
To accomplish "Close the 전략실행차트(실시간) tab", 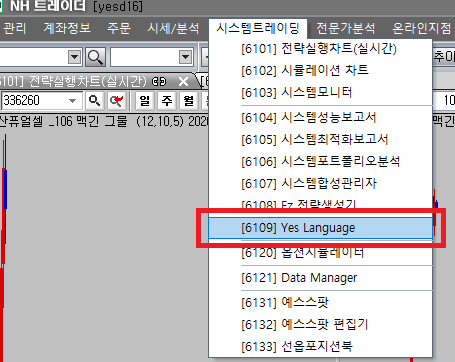I will (183, 81).
